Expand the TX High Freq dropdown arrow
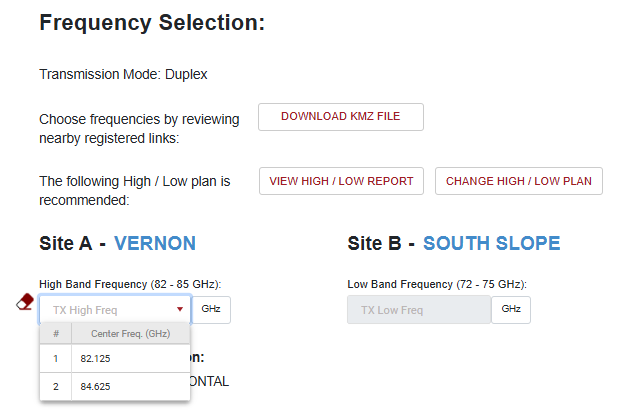The height and width of the screenshot is (413, 629). tap(180, 310)
